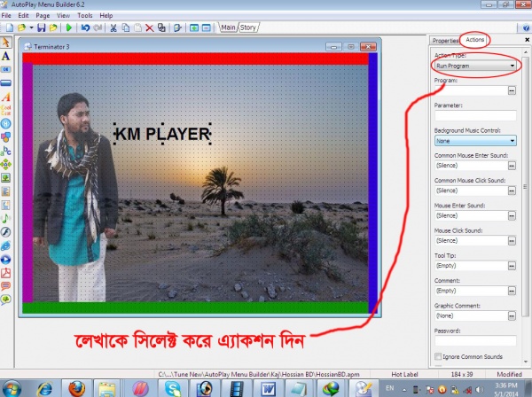The image size is (532, 397).
Task: Select the shapes tool in left toolbox
Action: (6, 137)
